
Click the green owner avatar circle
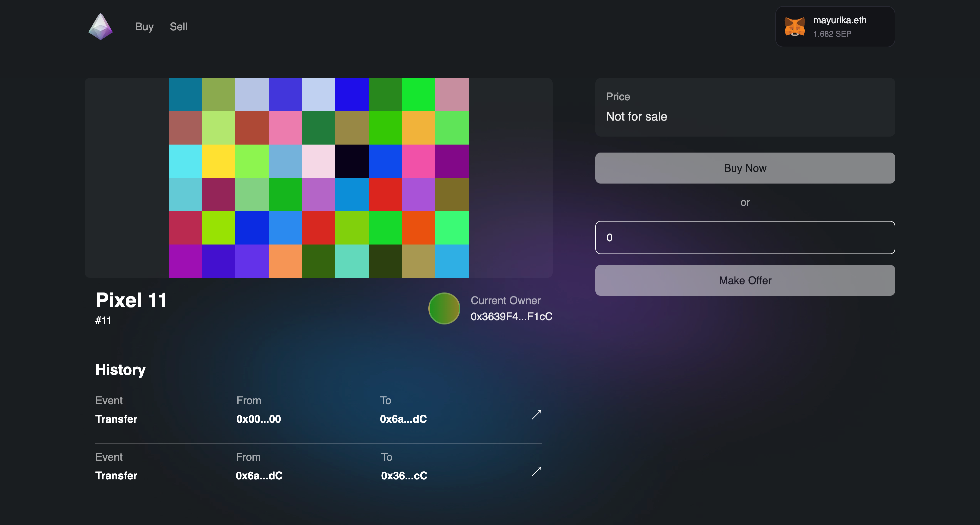(444, 308)
